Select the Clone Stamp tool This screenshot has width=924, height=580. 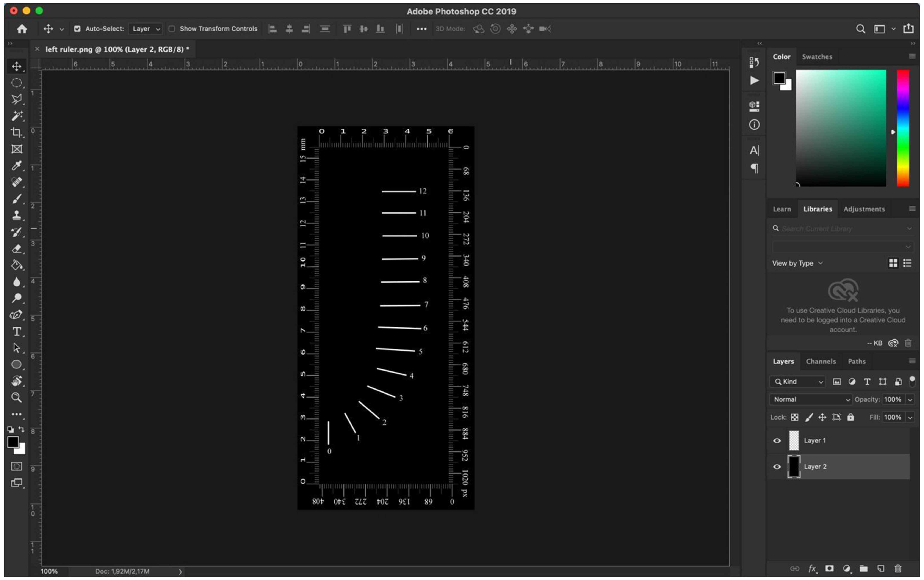coord(16,215)
